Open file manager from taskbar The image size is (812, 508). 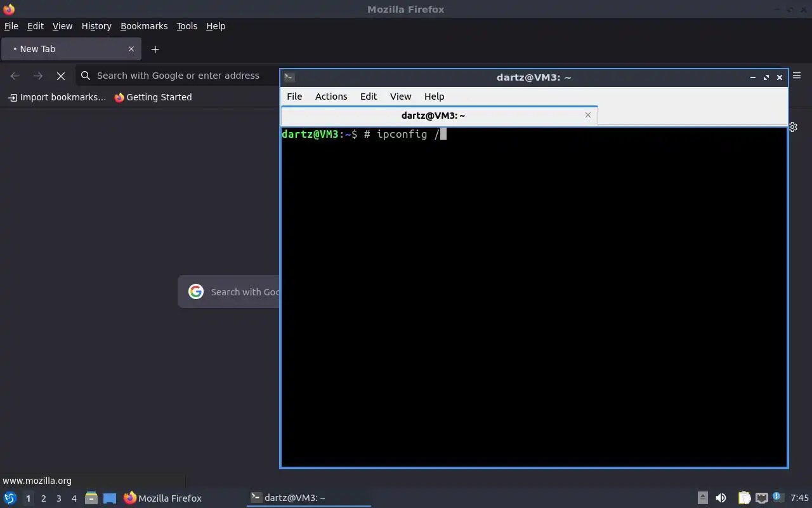tap(91, 498)
